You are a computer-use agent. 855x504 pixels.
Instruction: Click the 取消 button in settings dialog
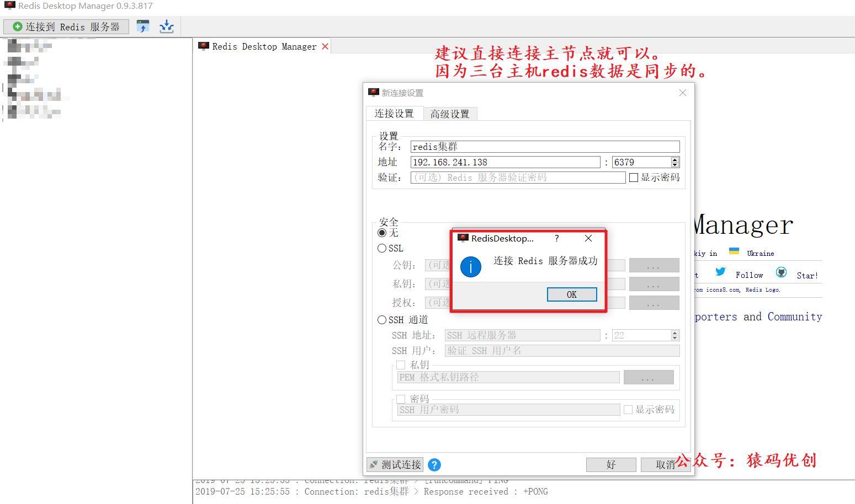pos(665,465)
